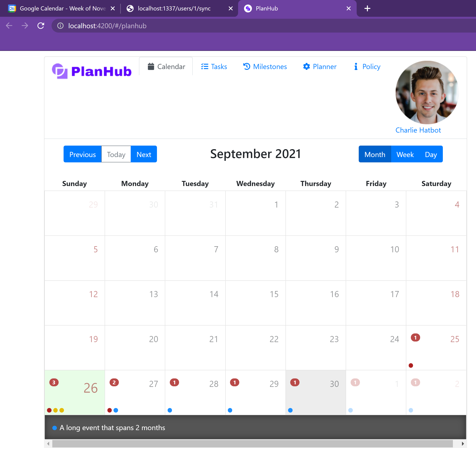This screenshot has width=476, height=452.
Task: Switch calendar to Week view
Action: tap(405, 154)
